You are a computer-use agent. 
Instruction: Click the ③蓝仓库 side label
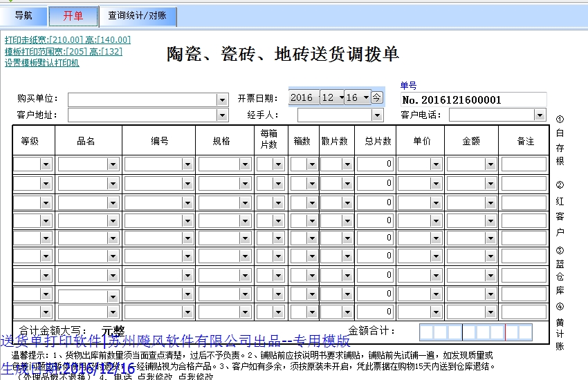pos(560,271)
